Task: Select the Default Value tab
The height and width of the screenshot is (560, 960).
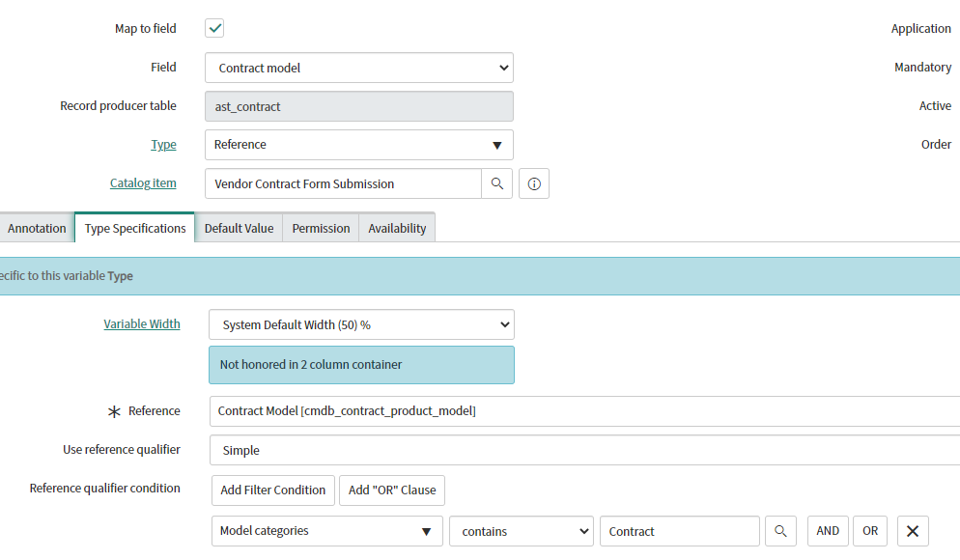Action: (x=239, y=229)
